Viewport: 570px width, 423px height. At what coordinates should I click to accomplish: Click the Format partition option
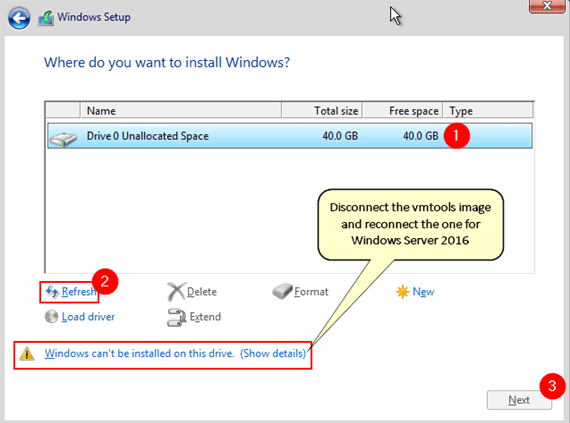point(311,291)
